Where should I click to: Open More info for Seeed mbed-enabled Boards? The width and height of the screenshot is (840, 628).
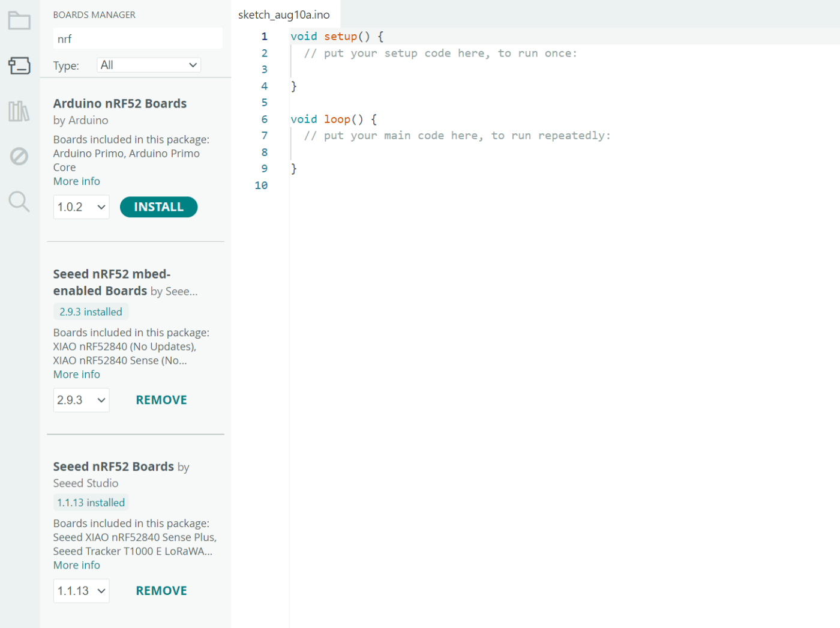click(x=77, y=374)
